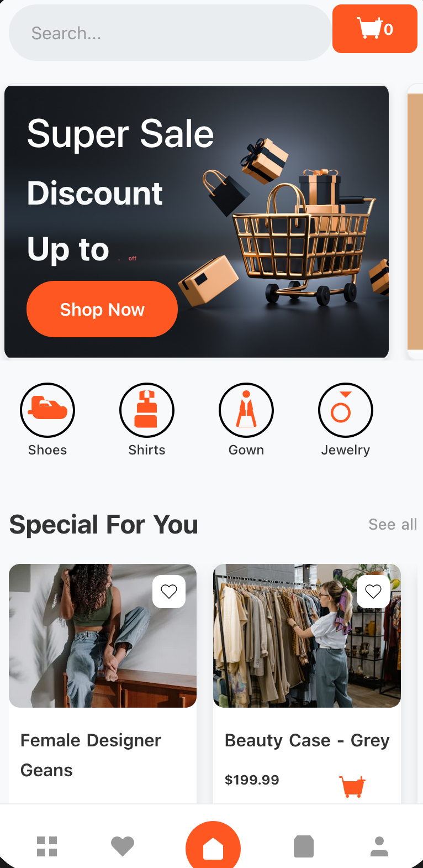Go to favorites heart tab
The image size is (423, 868).
(123, 846)
